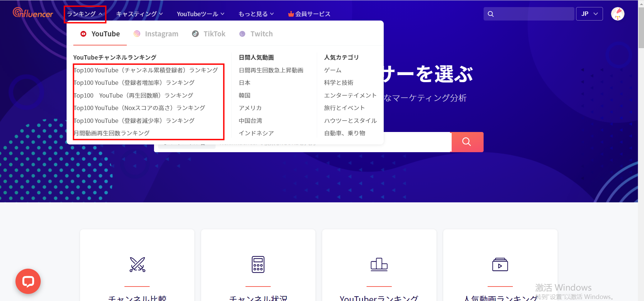Select アメリカ under daily popular videos
This screenshot has width=644, height=301.
coord(250,108)
